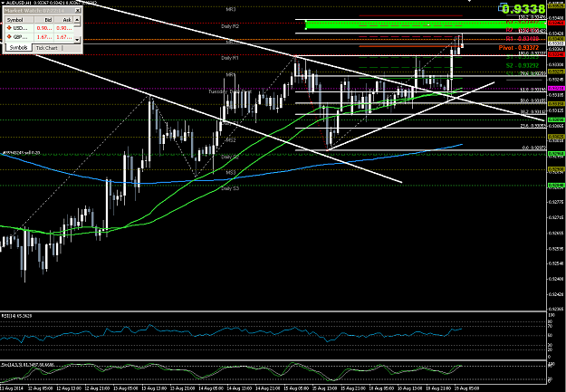Select the GBP symbol row in Market Watch
Image resolution: width=566 pixels, height=392 pixels.
[x=39, y=37]
